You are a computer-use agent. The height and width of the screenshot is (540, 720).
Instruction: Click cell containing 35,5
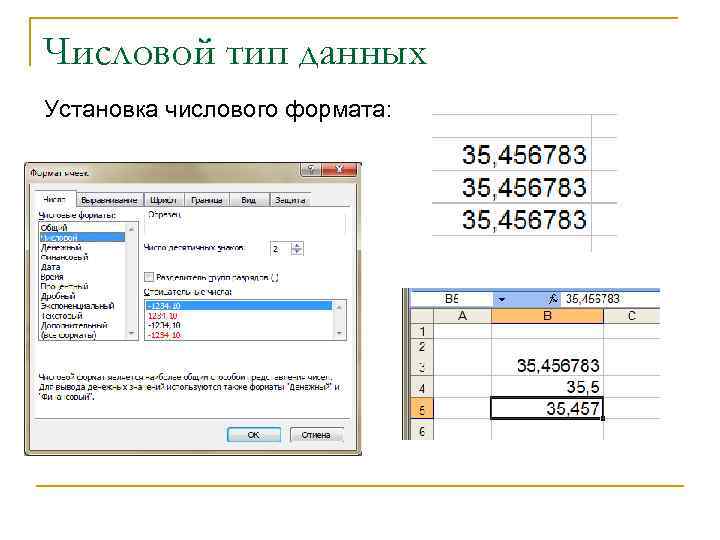547,387
